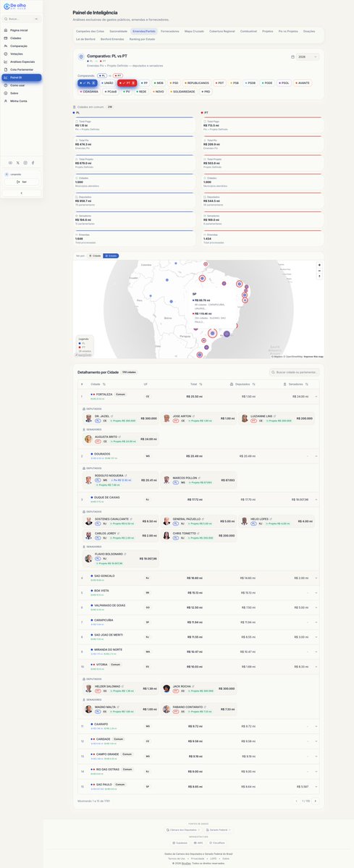Open DR. JAZIEL external link icon
Viewport: 354px width, 868px height.
point(111,416)
